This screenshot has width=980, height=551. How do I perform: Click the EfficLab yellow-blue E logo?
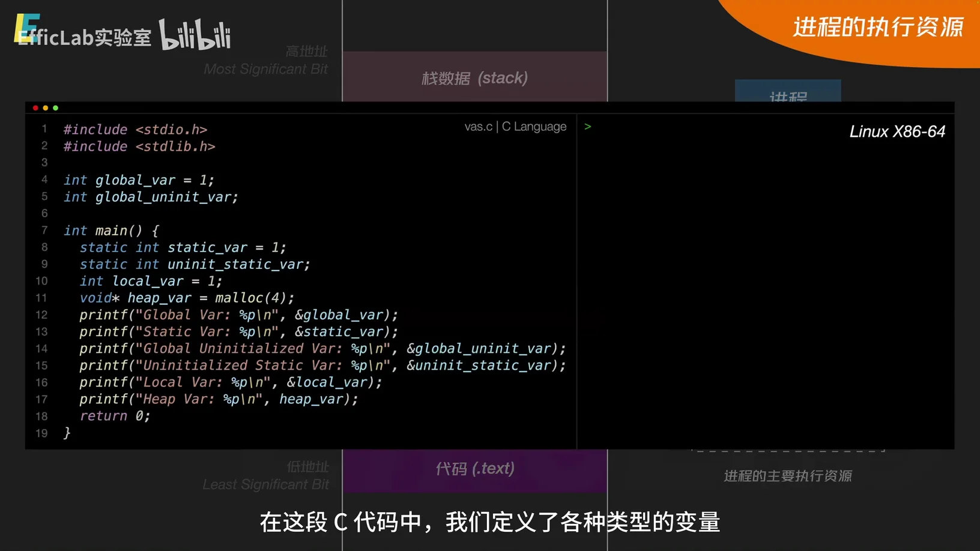click(x=26, y=28)
